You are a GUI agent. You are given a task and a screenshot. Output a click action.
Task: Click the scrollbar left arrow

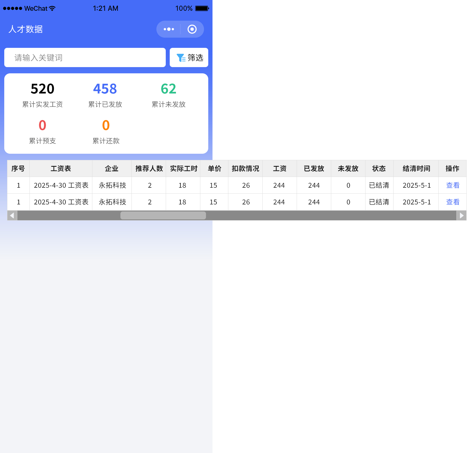[x=12, y=215]
